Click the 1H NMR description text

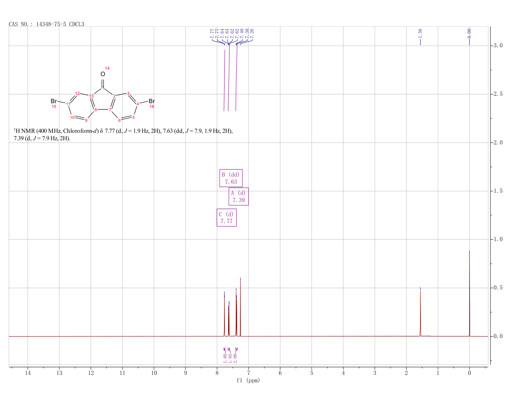click(x=123, y=135)
